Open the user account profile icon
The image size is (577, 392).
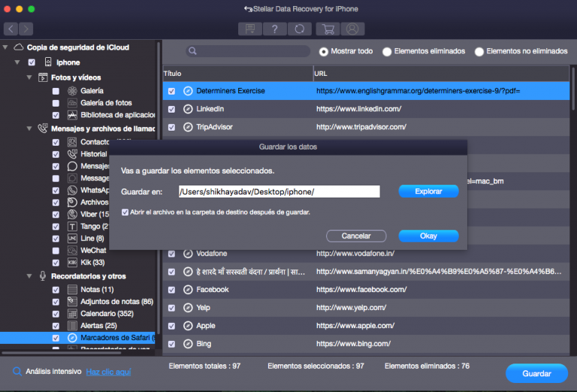pyautogui.click(x=352, y=29)
